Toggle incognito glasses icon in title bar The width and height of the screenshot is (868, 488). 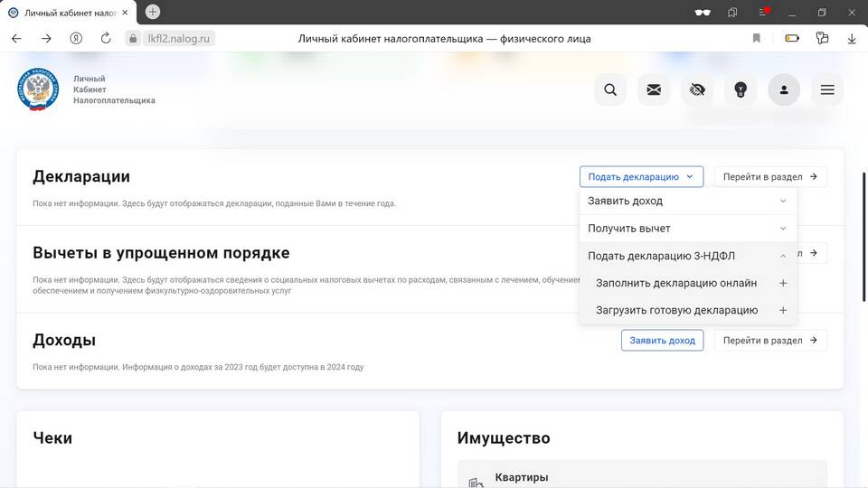pyautogui.click(x=703, y=12)
